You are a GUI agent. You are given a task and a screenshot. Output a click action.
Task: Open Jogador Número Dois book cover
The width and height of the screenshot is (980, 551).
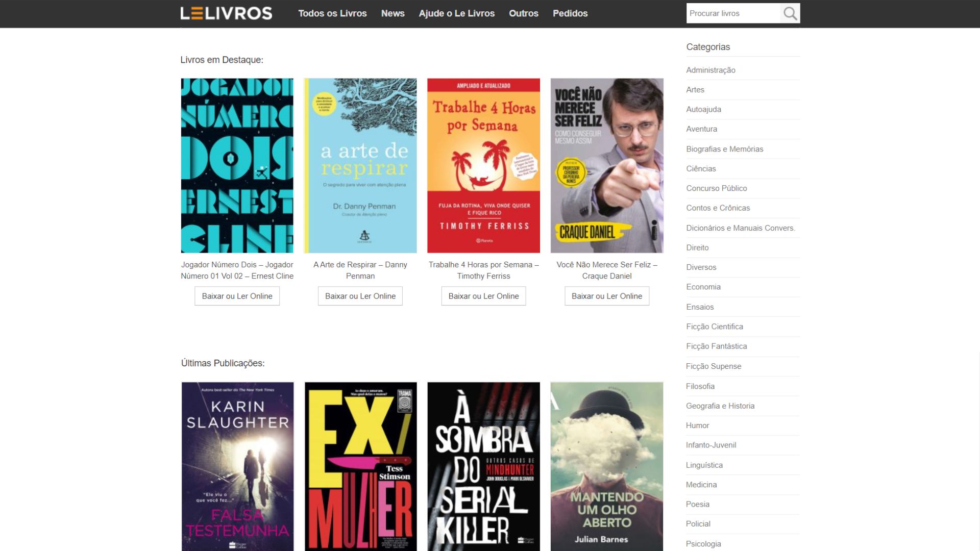pyautogui.click(x=237, y=165)
